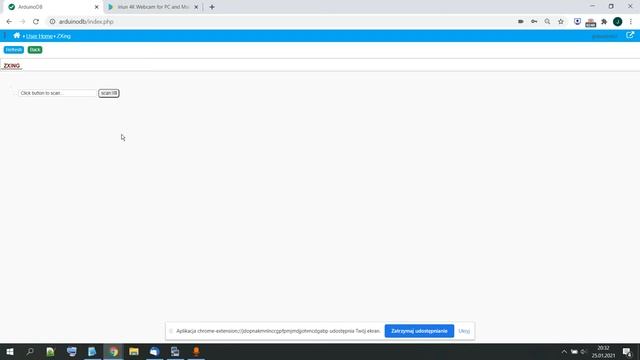Close the Webcam for PC tab
This screenshot has width=640, height=360.
196,7
